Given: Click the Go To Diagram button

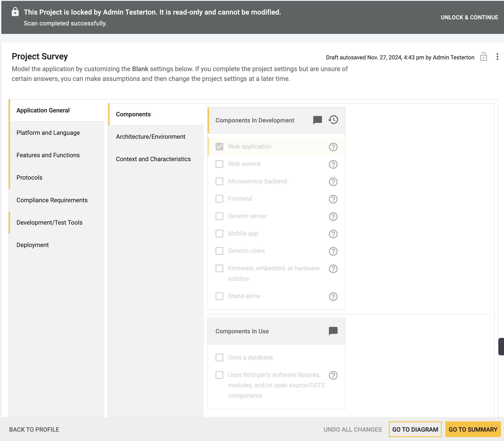Looking at the screenshot, I should coord(415,429).
